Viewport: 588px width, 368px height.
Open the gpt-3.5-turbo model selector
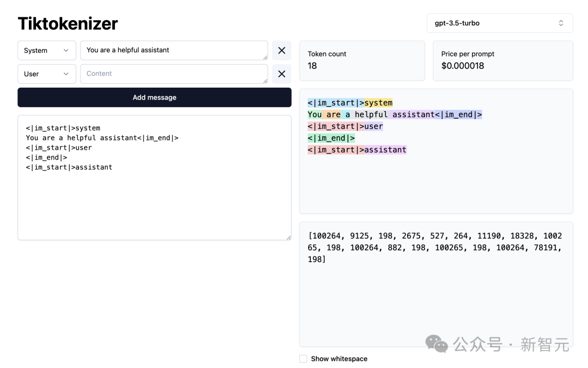[499, 23]
